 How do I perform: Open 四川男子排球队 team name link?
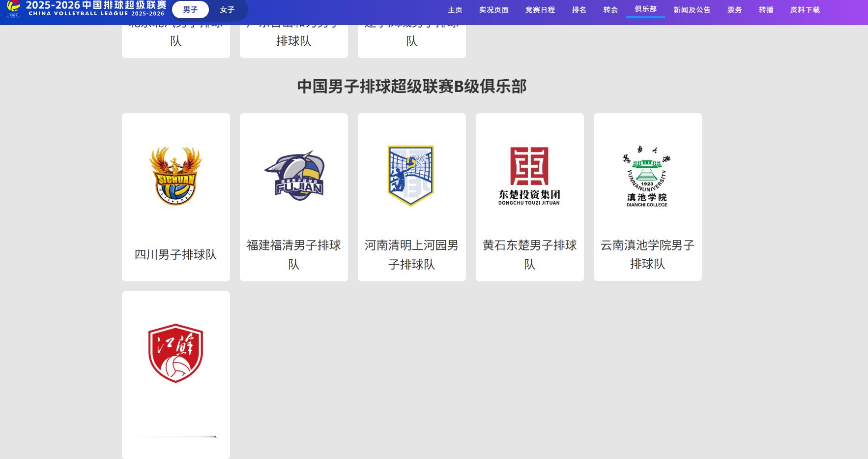click(175, 254)
